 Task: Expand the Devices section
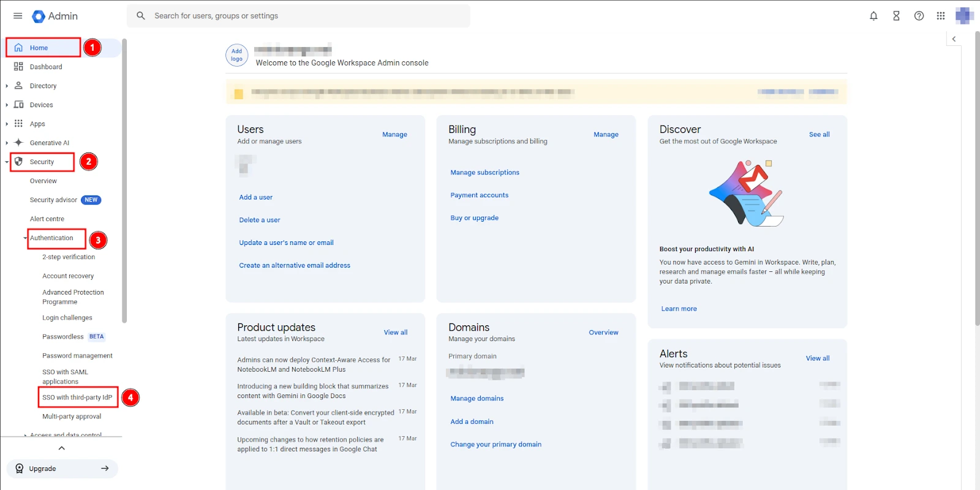[7, 105]
